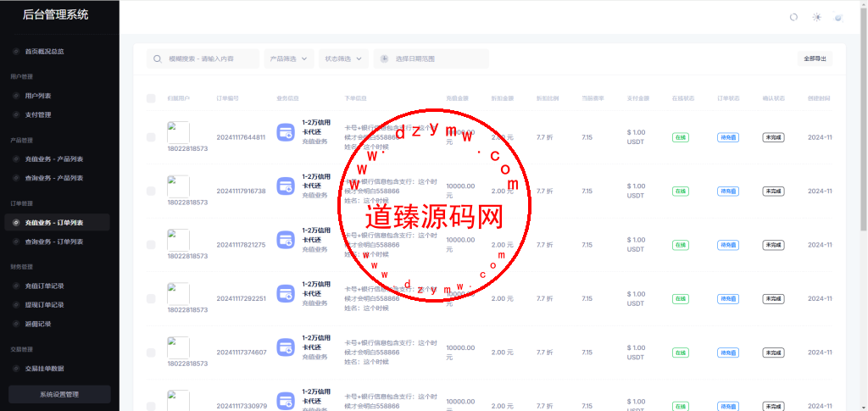This screenshot has width=868, height=411.
Task: Click the 首页概况总览 sidebar icon
Action: pos(16,52)
